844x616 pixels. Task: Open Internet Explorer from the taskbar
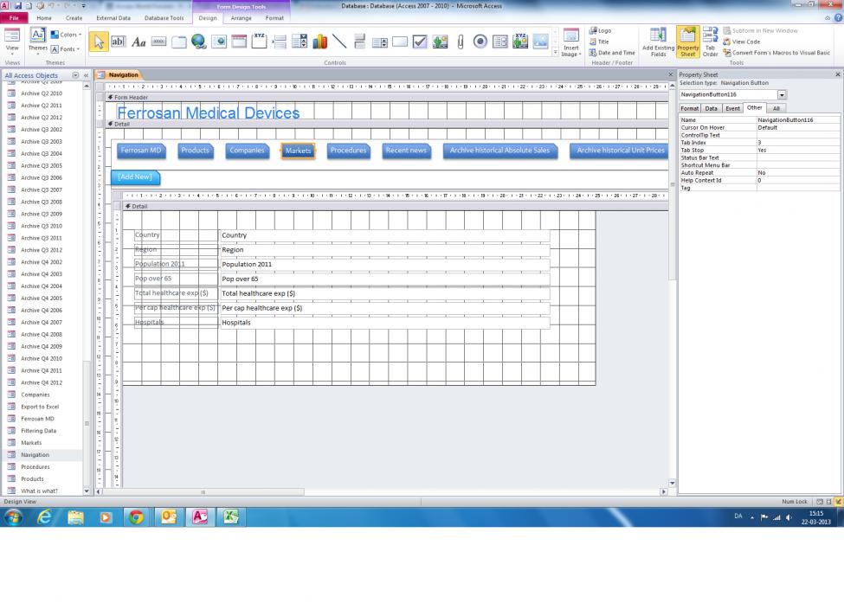coord(44,517)
